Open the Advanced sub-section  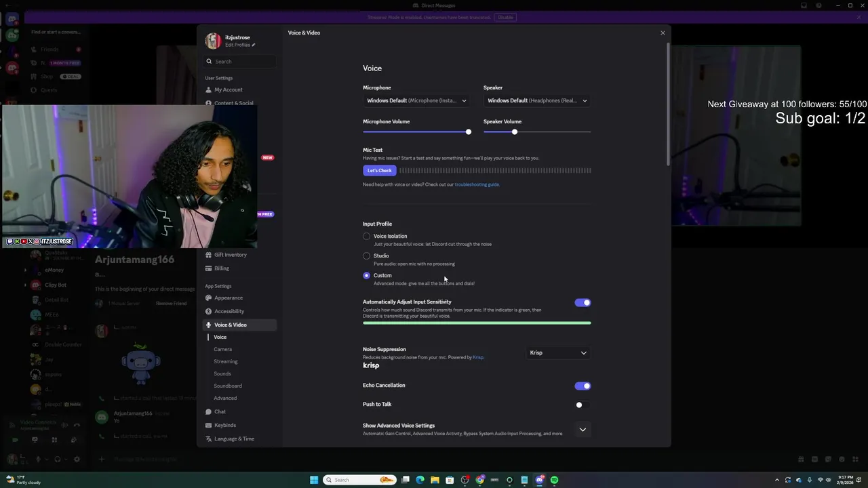pos(225,398)
